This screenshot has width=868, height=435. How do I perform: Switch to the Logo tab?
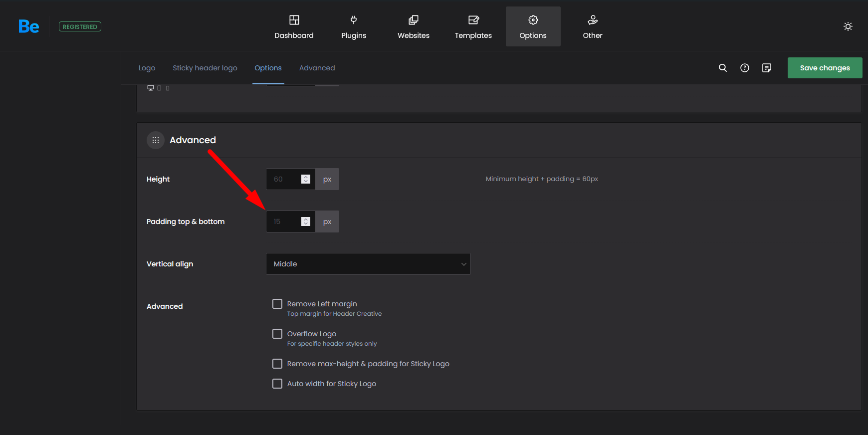click(x=147, y=68)
